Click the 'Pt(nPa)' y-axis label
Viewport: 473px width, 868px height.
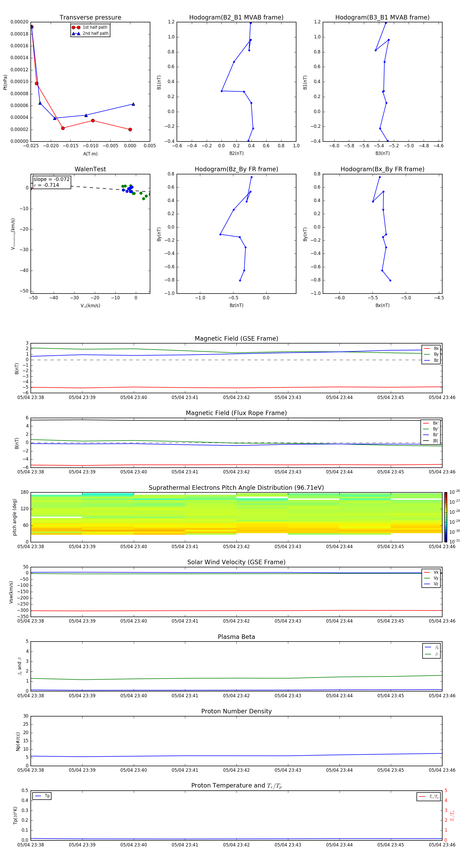tap(5, 82)
